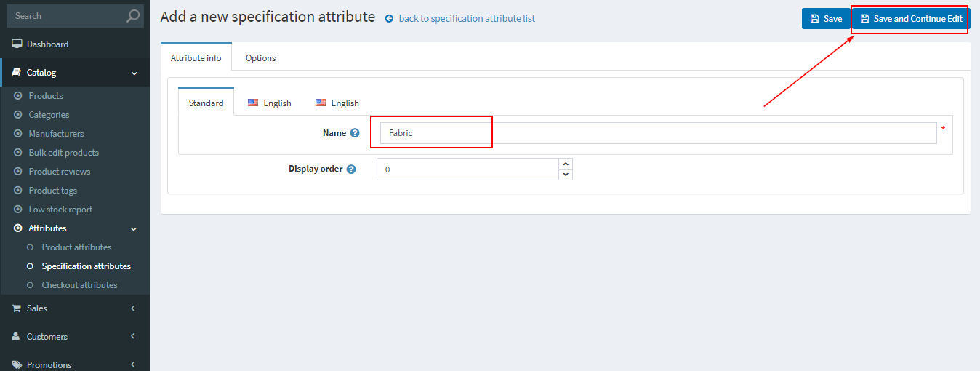This screenshot has height=371, width=980.
Task: Click the Name field help question-mark icon
Action: [355, 133]
